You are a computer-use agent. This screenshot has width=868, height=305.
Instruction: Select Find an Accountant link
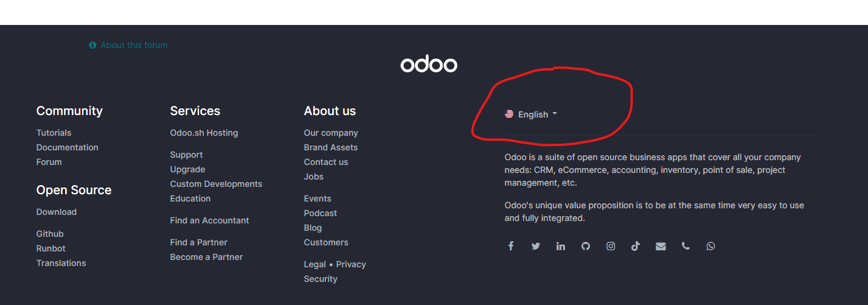pos(210,220)
